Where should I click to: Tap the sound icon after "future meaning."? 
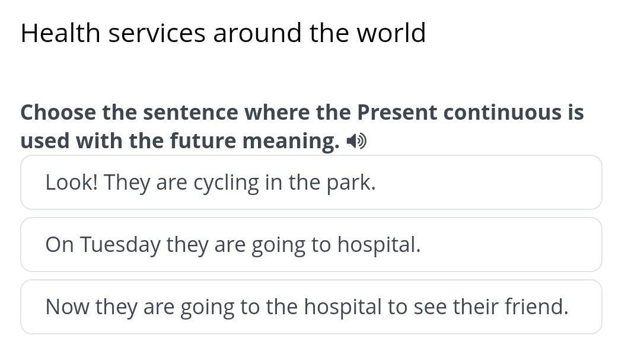pos(356,141)
